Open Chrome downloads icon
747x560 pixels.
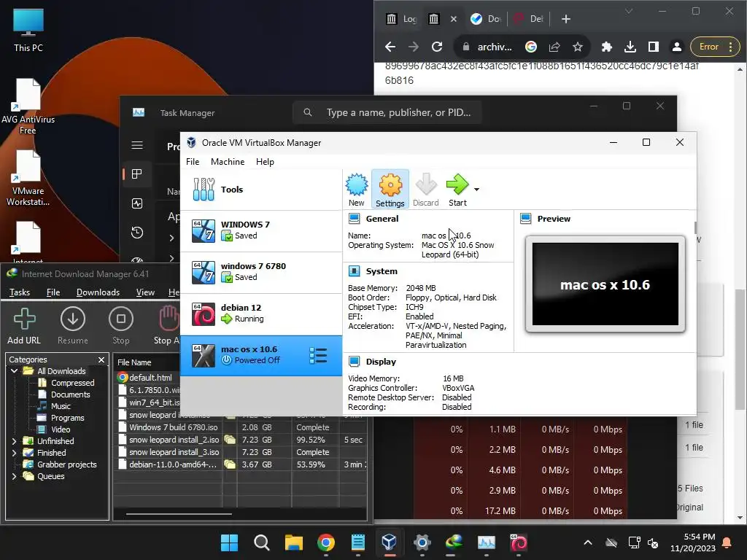[x=630, y=47]
